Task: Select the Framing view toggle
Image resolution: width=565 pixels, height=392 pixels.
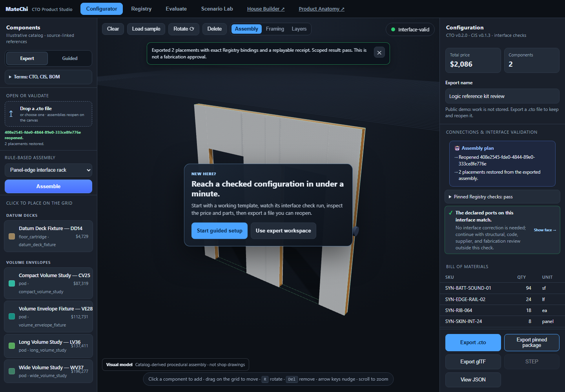Action: tap(275, 29)
